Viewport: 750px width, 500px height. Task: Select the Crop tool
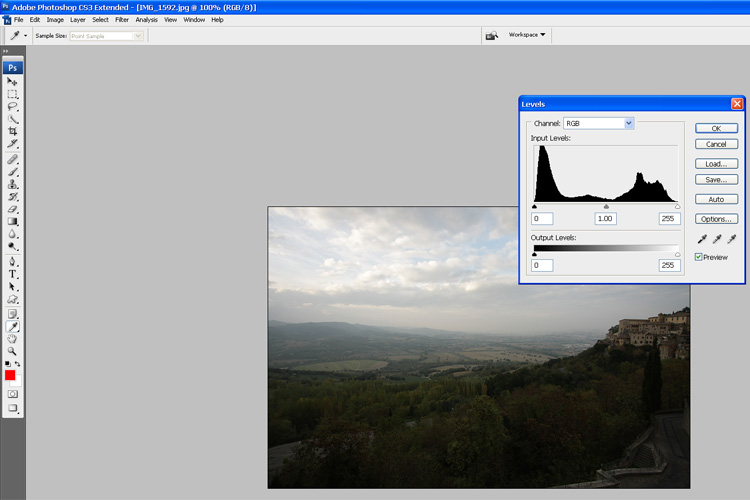(13, 131)
